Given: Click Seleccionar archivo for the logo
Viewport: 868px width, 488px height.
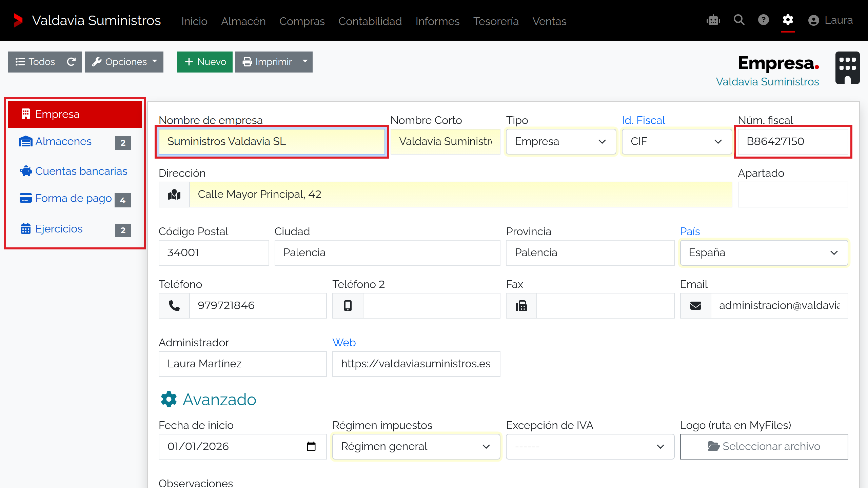Looking at the screenshot, I should point(764,447).
